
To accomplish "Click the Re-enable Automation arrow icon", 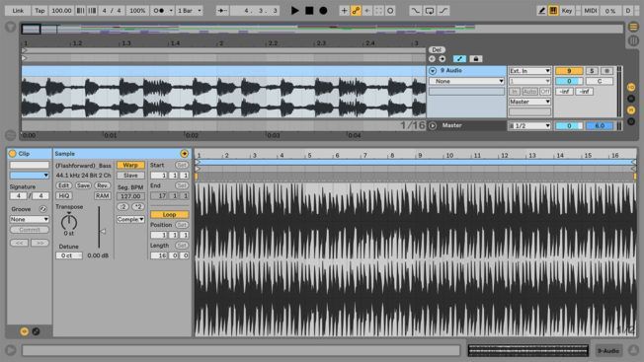I will tap(367, 11).
